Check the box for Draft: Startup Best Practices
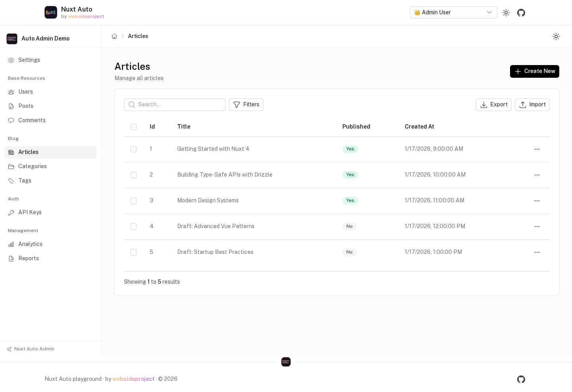This screenshot has width=572, height=392. tap(133, 252)
